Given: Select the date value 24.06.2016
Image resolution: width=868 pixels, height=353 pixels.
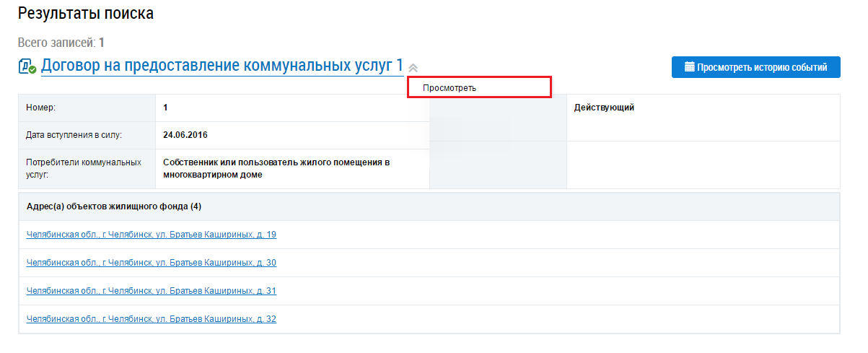Looking at the screenshot, I should 185,135.
